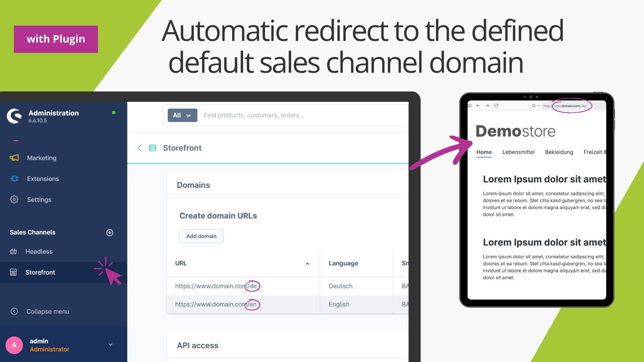Click green online status indicator dot
This screenshot has height=362, width=644.
(114, 113)
